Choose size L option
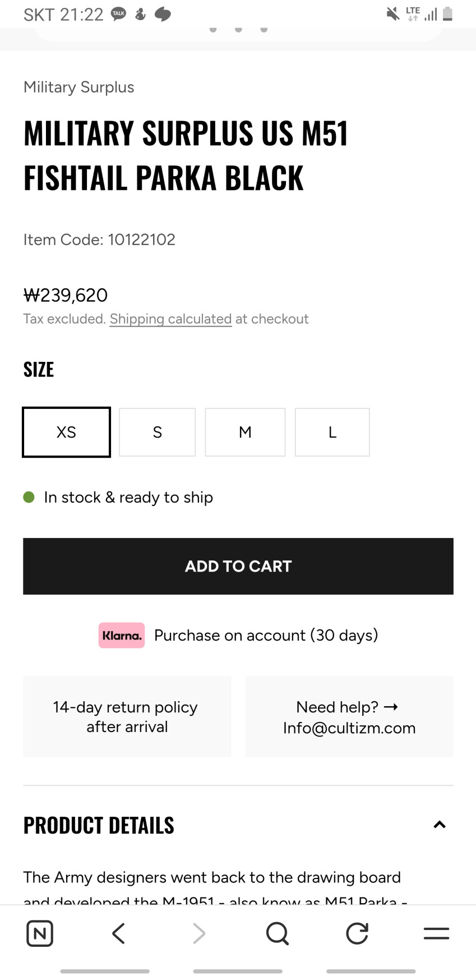The image size is (476, 980). coord(332,432)
